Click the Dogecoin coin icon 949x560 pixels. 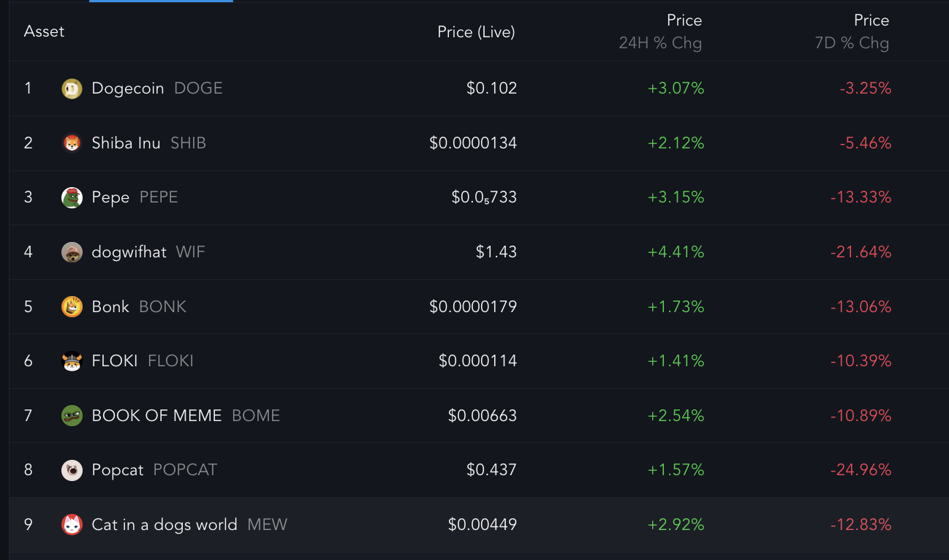[x=72, y=88]
